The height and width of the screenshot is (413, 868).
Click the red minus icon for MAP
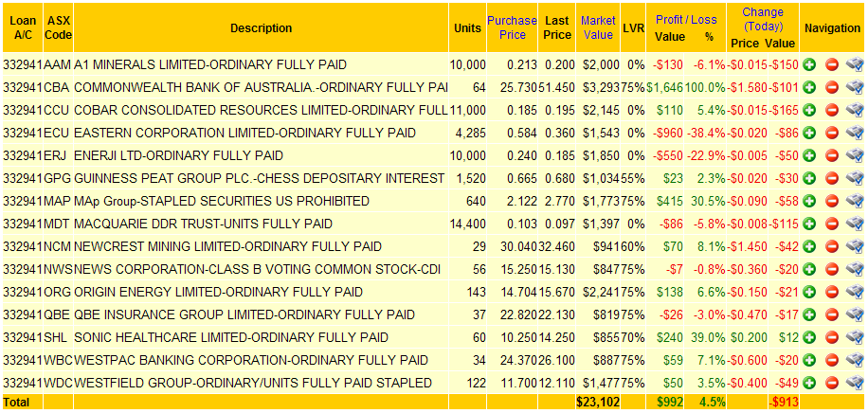pyautogui.click(x=832, y=201)
